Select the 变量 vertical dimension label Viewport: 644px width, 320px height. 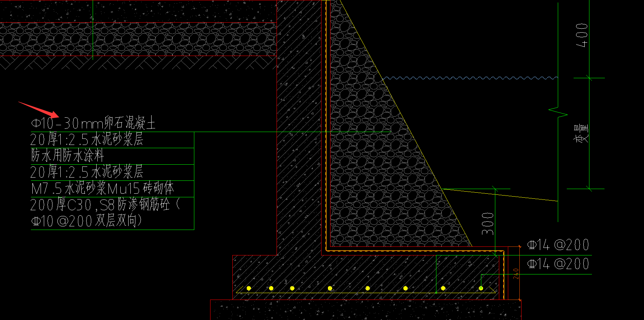coord(582,134)
